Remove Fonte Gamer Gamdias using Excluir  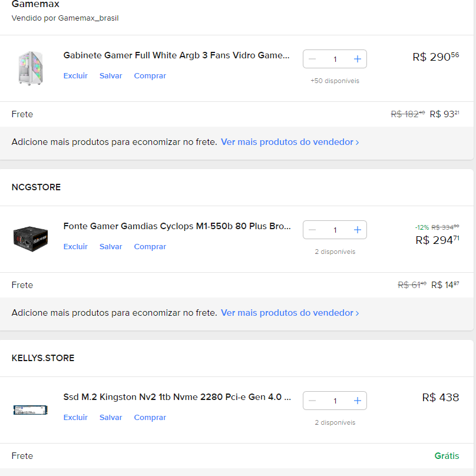(75, 246)
